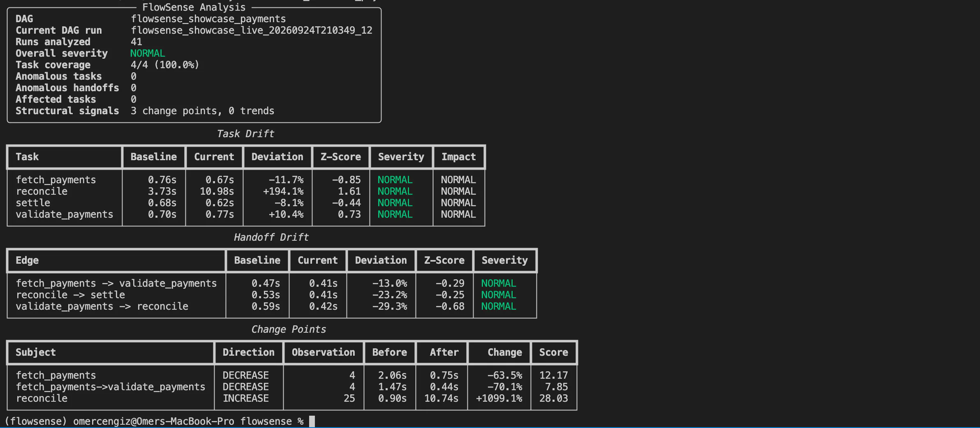Click the Severity header in Handoff Drift table
Screen dimensions: 980x428
(504, 260)
